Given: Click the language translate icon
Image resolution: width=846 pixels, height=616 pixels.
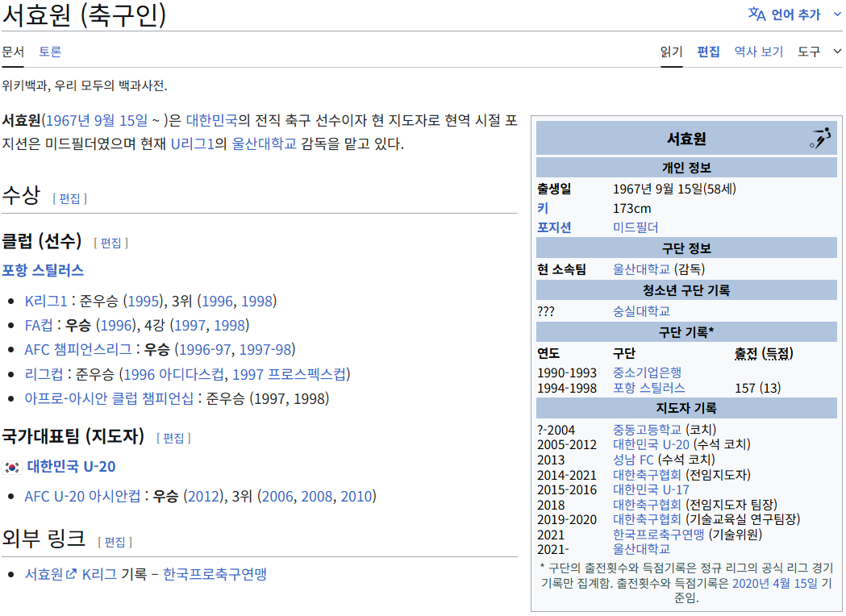Looking at the screenshot, I should [x=756, y=14].
